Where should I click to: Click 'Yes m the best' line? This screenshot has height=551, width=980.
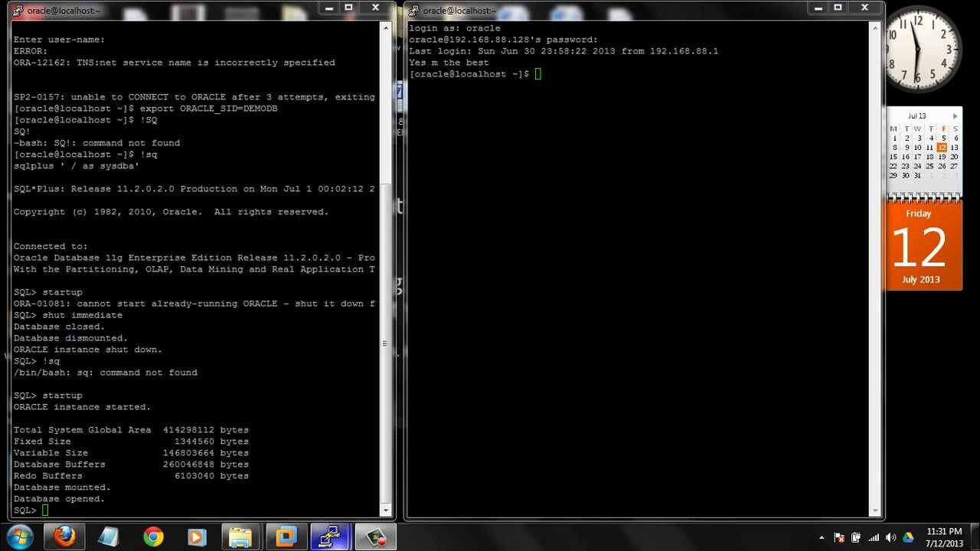pyautogui.click(x=449, y=63)
